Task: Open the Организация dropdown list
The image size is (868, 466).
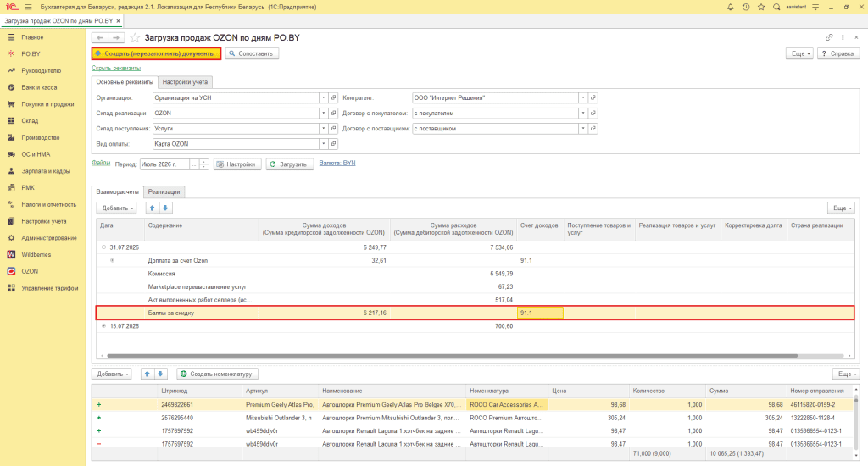Action: [323, 98]
